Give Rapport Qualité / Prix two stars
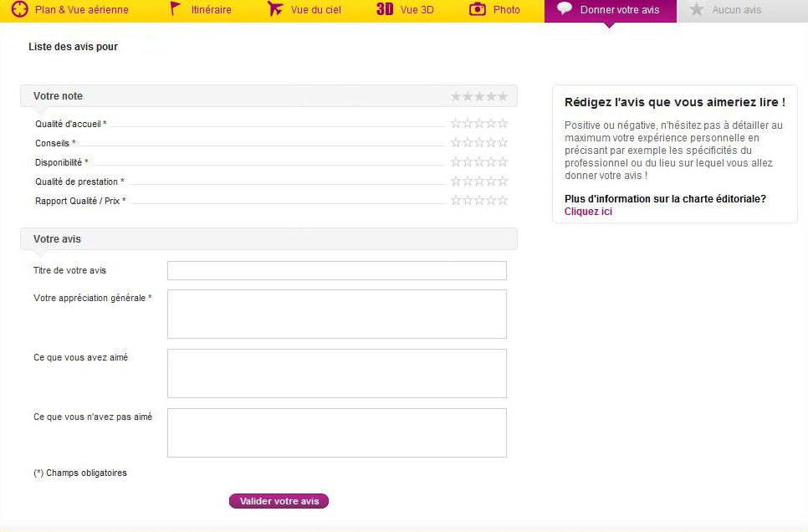 (x=468, y=201)
